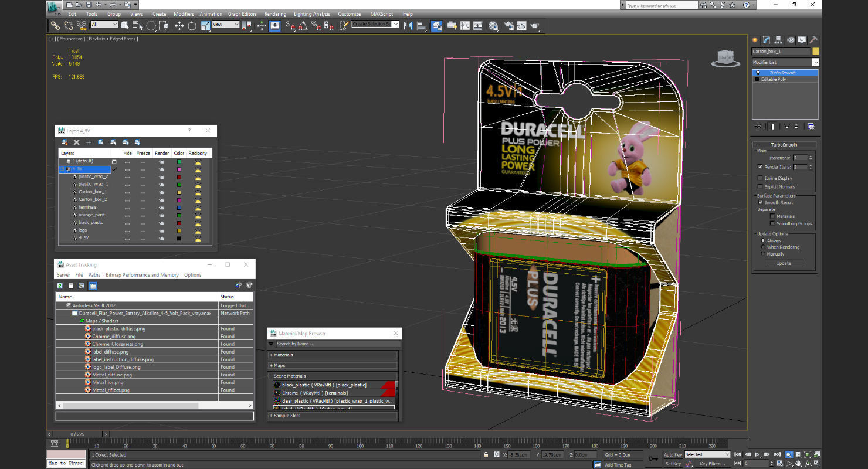Select the Select and Link tool

55,25
